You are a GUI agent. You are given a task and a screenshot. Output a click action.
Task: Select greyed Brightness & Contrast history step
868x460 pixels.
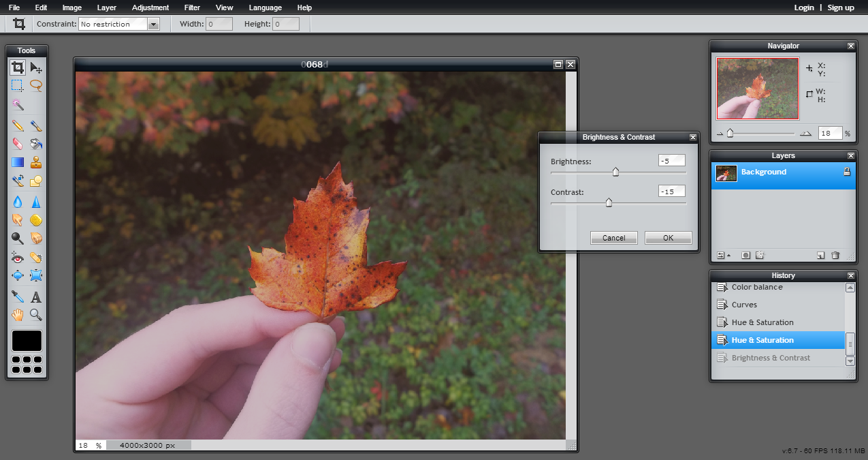(x=778, y=358)
